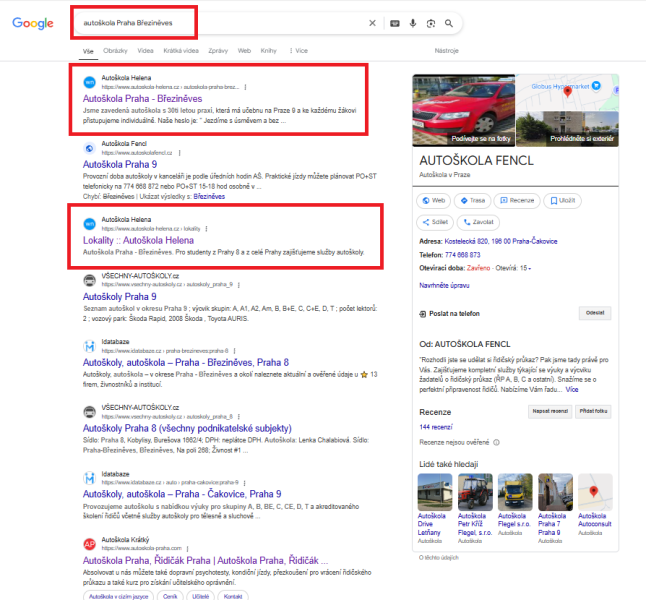Screen dimensions: 646x600
Task: Open more options for autoskoly_praha_8 result
Action: tap(239, 417)
